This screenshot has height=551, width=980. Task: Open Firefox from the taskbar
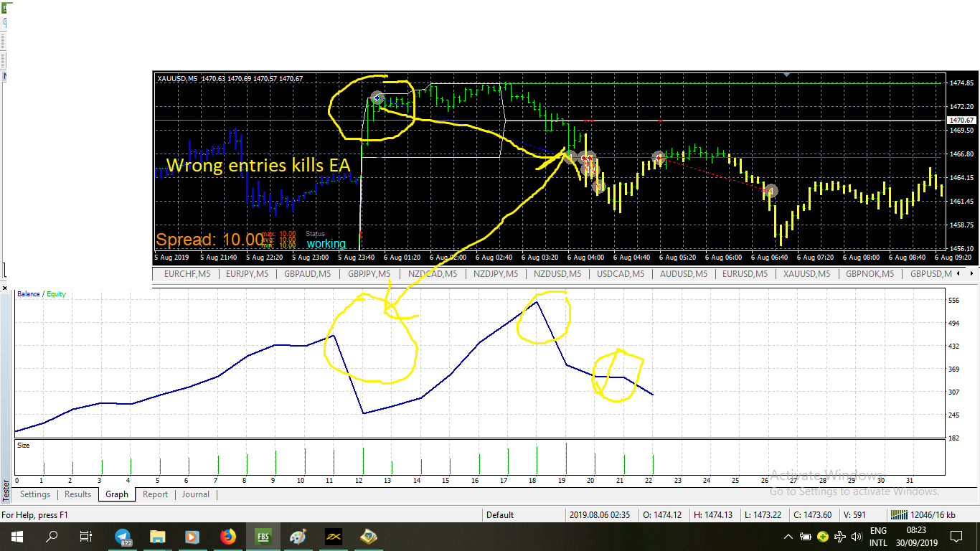coord(227,537)
